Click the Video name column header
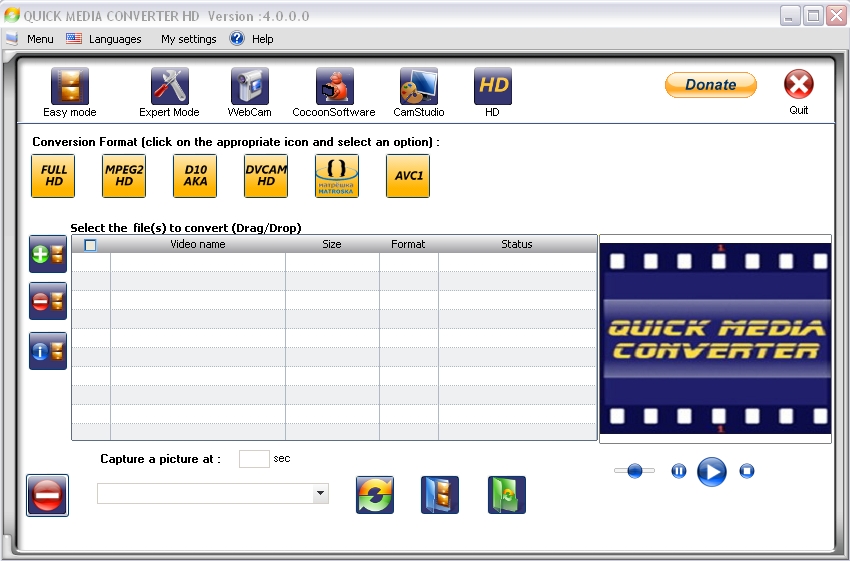 tap(198, 244)
